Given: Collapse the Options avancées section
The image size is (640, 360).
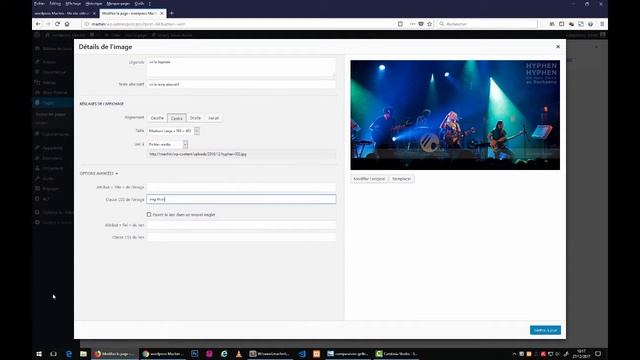Looking at the screenshot, I should pos(99,173).
